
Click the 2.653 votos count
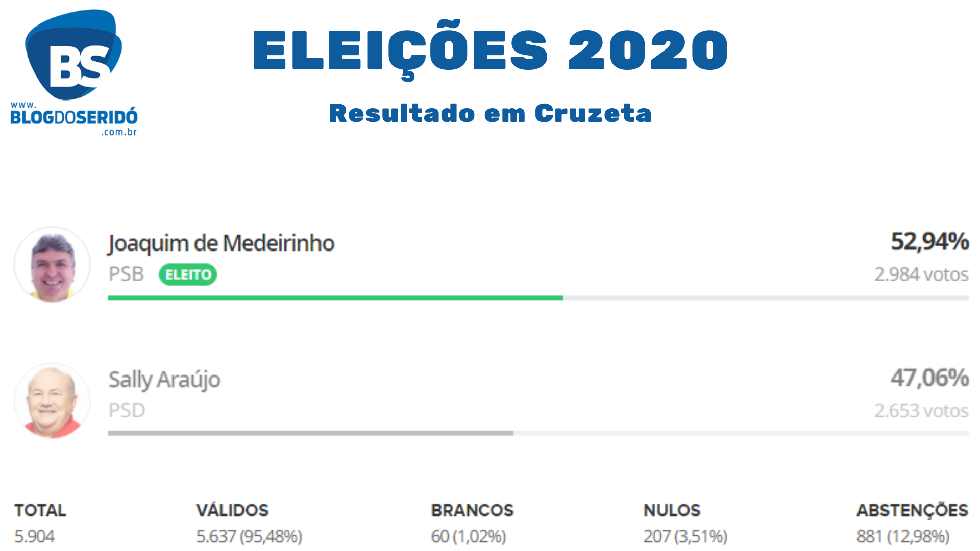click(921, 411)
